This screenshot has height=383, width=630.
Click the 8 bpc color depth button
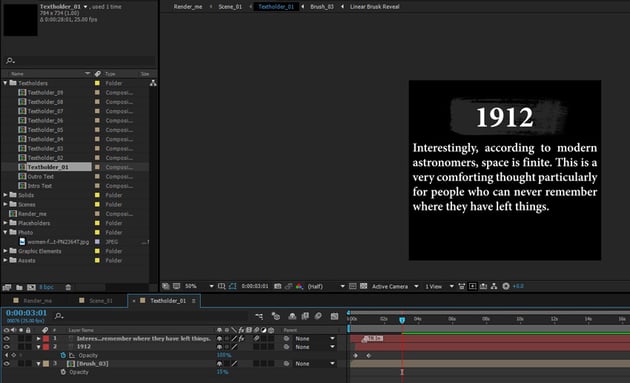46,287
